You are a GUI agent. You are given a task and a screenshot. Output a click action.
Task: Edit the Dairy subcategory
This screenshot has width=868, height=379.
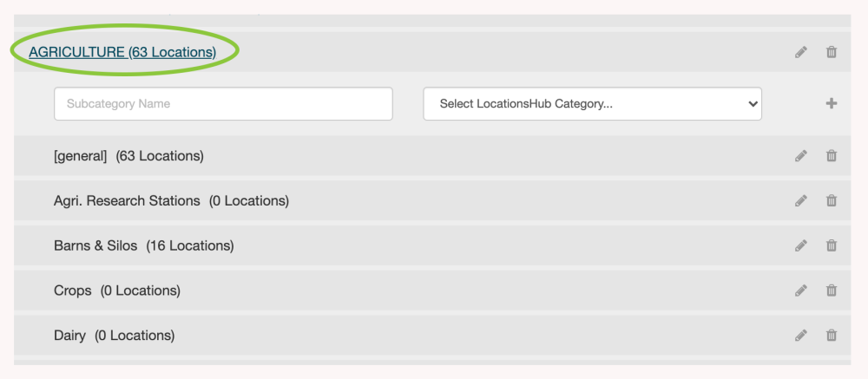800,336
